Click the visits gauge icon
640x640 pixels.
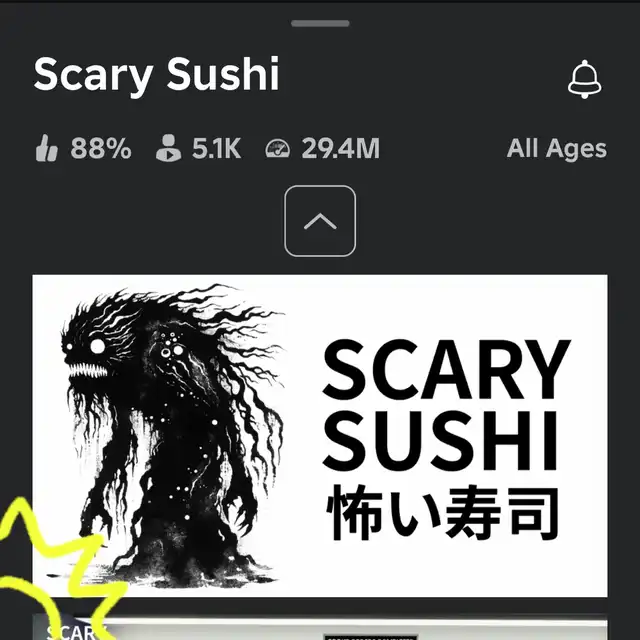click(278, 148)
